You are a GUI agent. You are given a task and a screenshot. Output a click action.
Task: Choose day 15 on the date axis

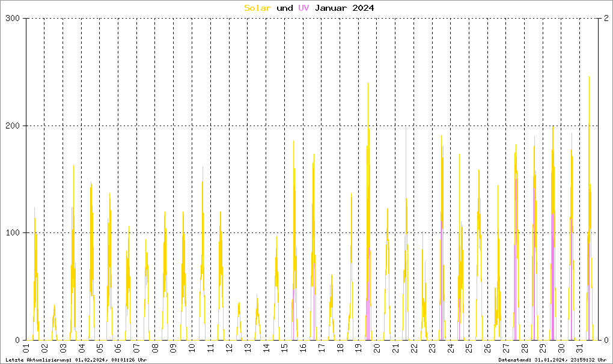(284, 348)
